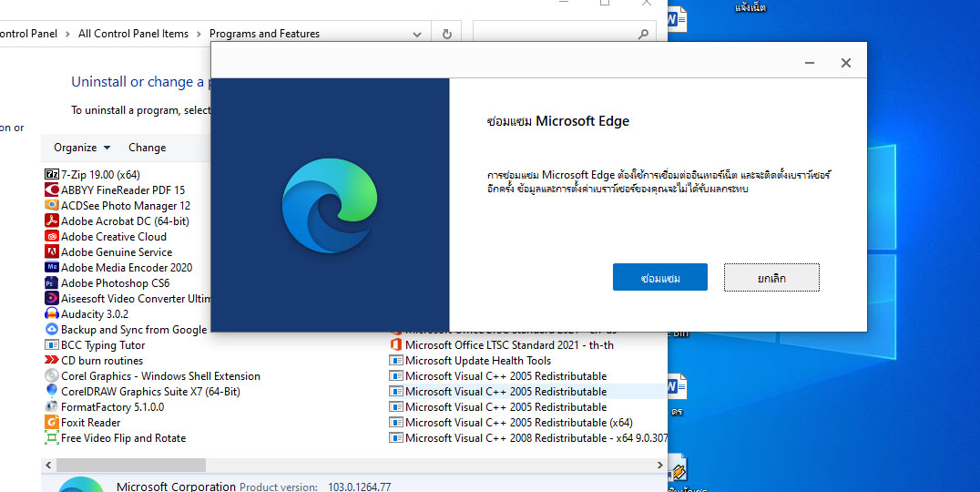The height and width of the screenshot is (492, 980).
Task: Click the Aiseesoft Video Converter icon
Action: point(52,298)
